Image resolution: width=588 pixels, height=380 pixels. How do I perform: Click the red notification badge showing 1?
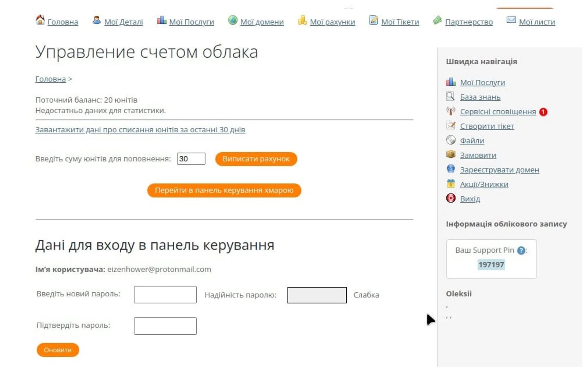tap(543, 112)
